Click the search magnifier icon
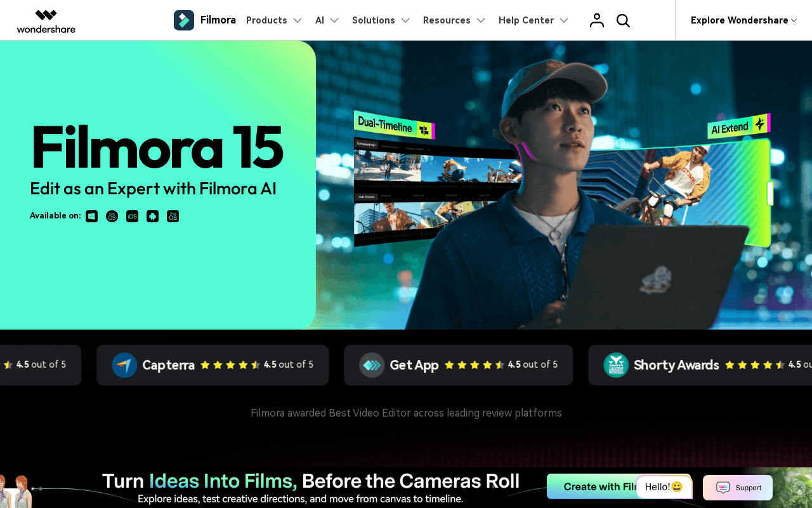This screenshot has width=812, height=508. coord(623,20)
